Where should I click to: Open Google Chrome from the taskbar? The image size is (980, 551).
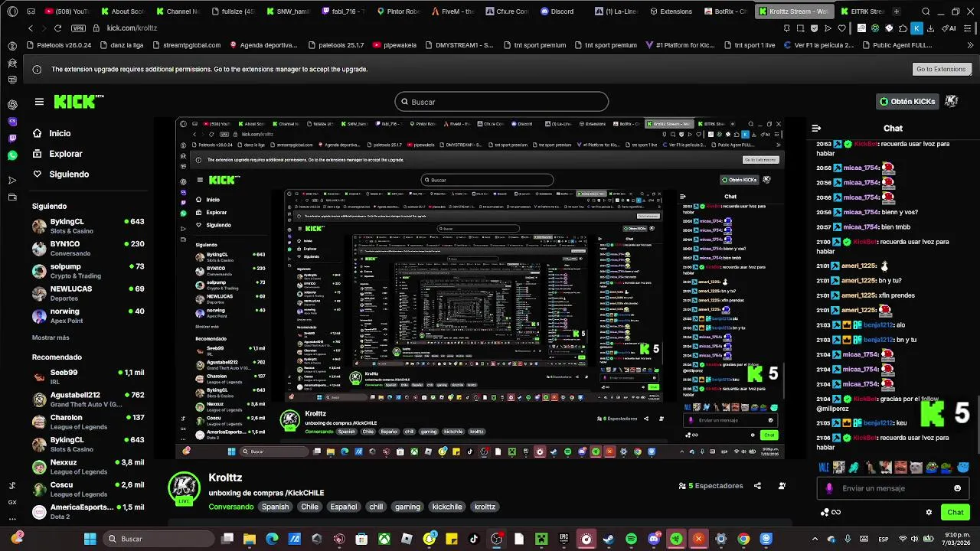coord(743,539)
